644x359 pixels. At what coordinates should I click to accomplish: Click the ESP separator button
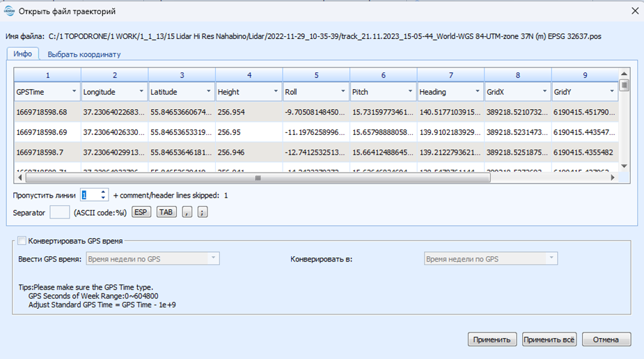tap(141, 212)
